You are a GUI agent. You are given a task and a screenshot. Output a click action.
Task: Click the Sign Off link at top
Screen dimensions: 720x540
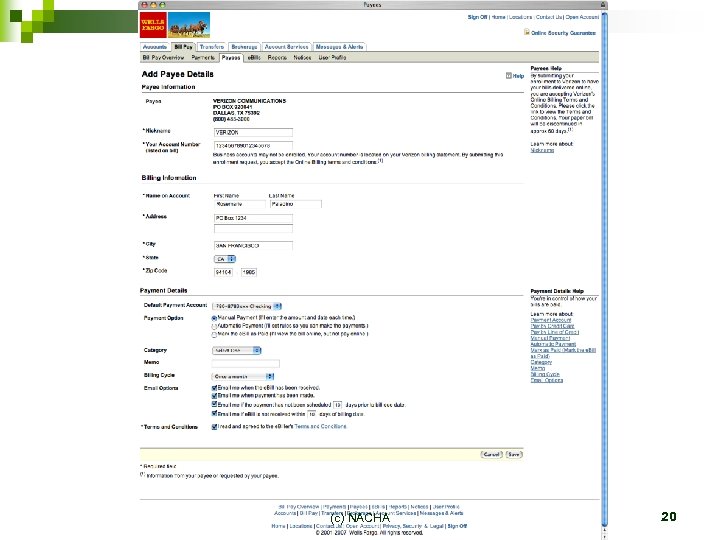point(477,17)
